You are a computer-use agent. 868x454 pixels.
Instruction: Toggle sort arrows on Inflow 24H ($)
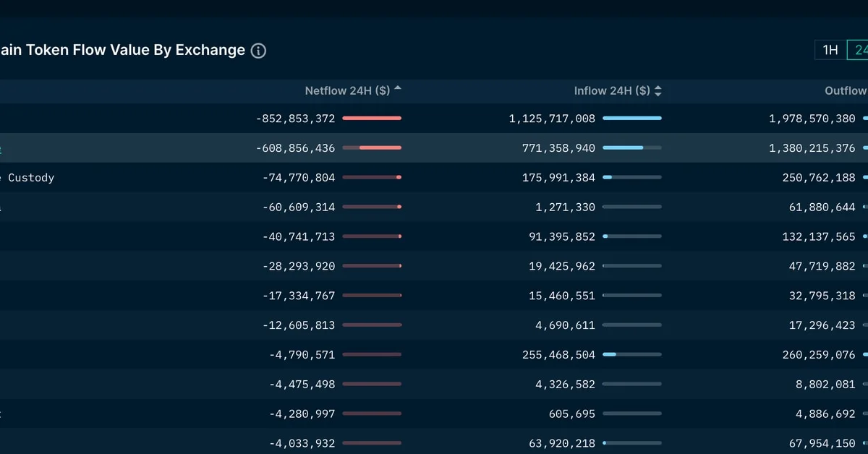658,91
